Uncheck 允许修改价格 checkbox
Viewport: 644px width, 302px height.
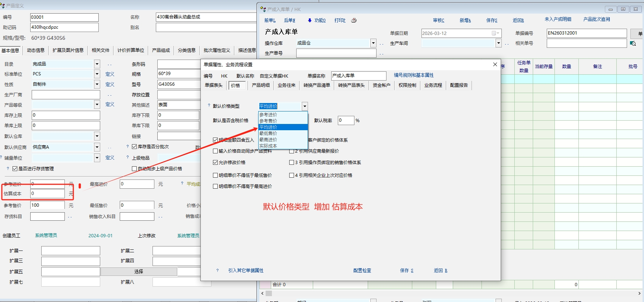click(216, 162)
